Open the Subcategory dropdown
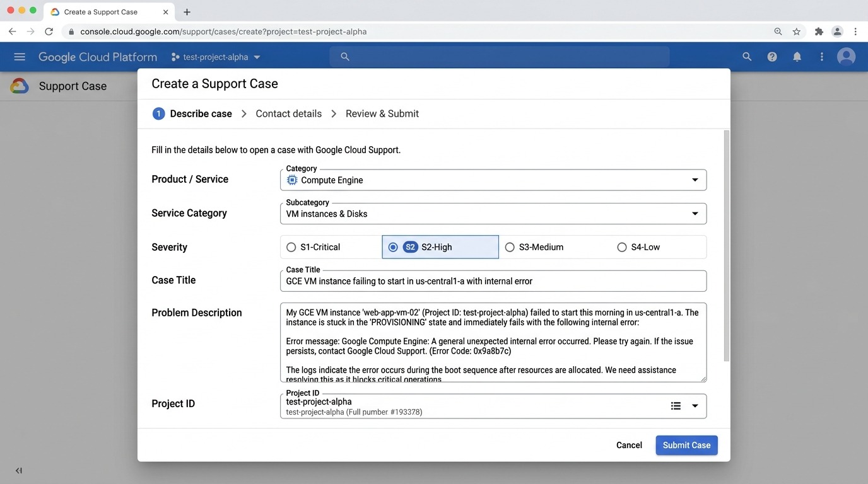868x484 pixels. 493,214
